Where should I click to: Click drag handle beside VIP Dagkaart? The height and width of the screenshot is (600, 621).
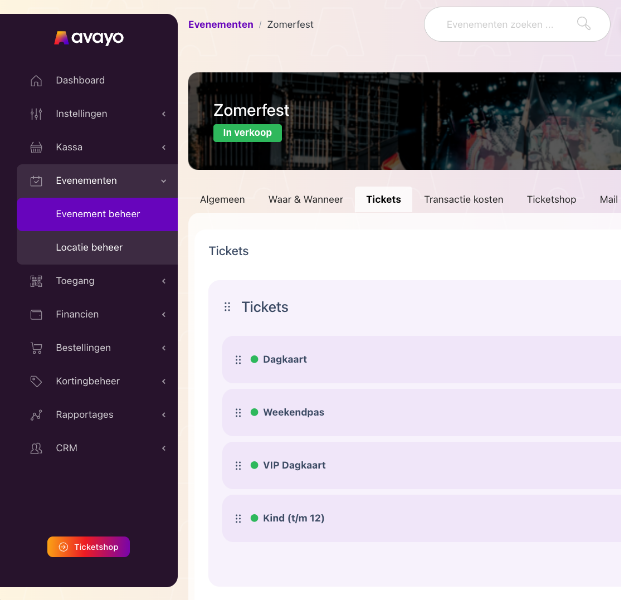click(x=238, y=465)
